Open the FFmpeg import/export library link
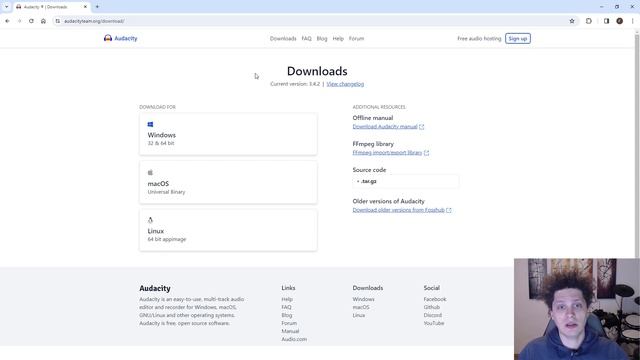Viewport: 640px width, 360px height. point(387,153)
